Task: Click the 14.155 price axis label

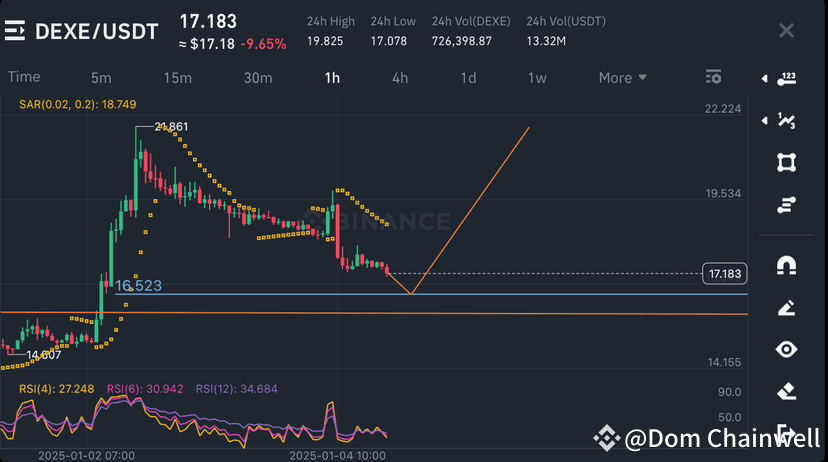Action: (x=724, y=362)
